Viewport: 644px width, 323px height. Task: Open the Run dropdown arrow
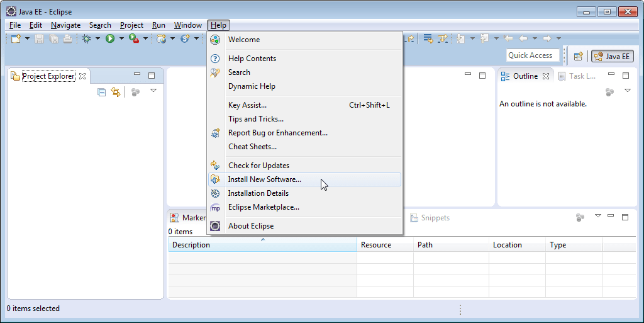(121, 38)
